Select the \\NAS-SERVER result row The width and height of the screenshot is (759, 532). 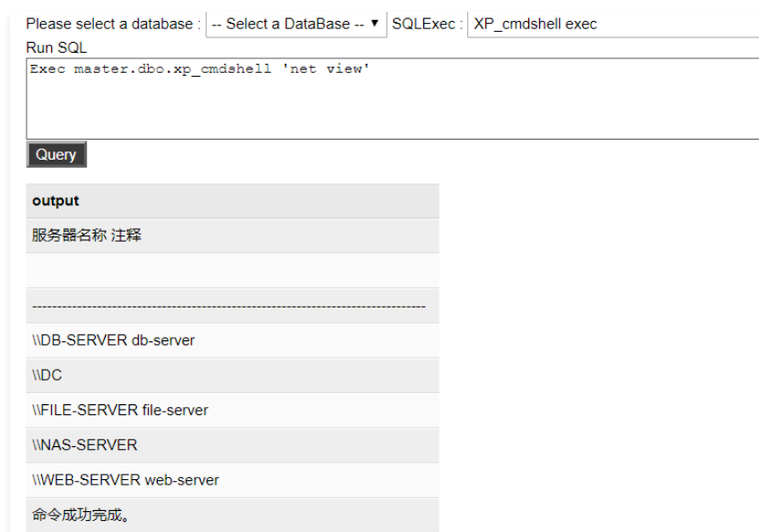click(233, 445)
